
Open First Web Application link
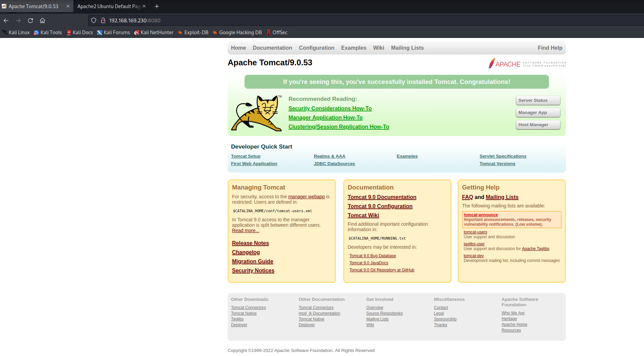click(254, 164)
